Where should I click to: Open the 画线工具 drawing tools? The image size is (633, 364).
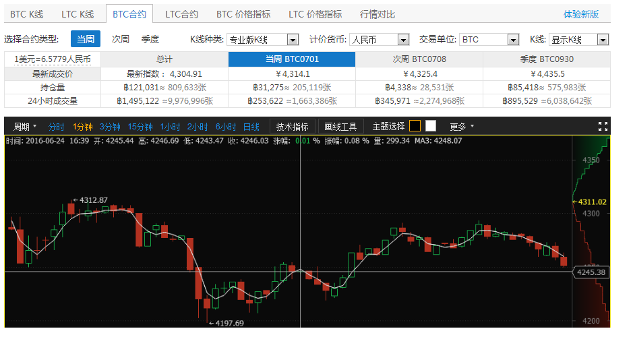coord(340,127)
